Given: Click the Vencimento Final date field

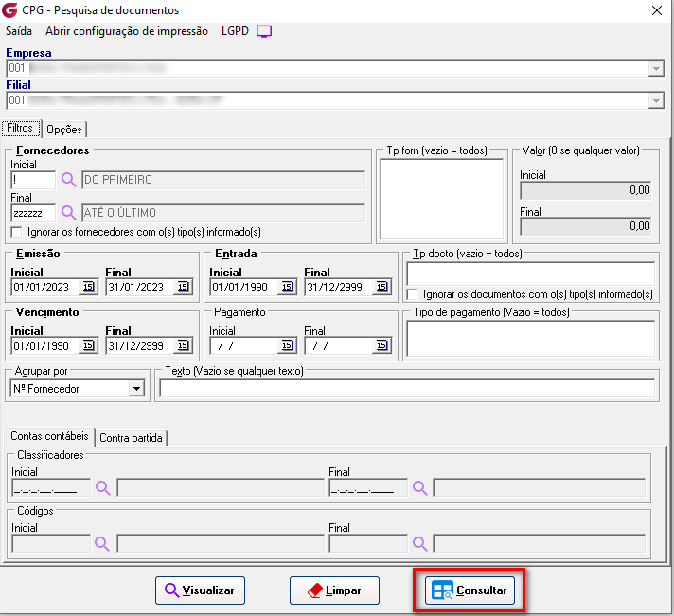Looking at the screenshot, I should (x=140, y=345).
